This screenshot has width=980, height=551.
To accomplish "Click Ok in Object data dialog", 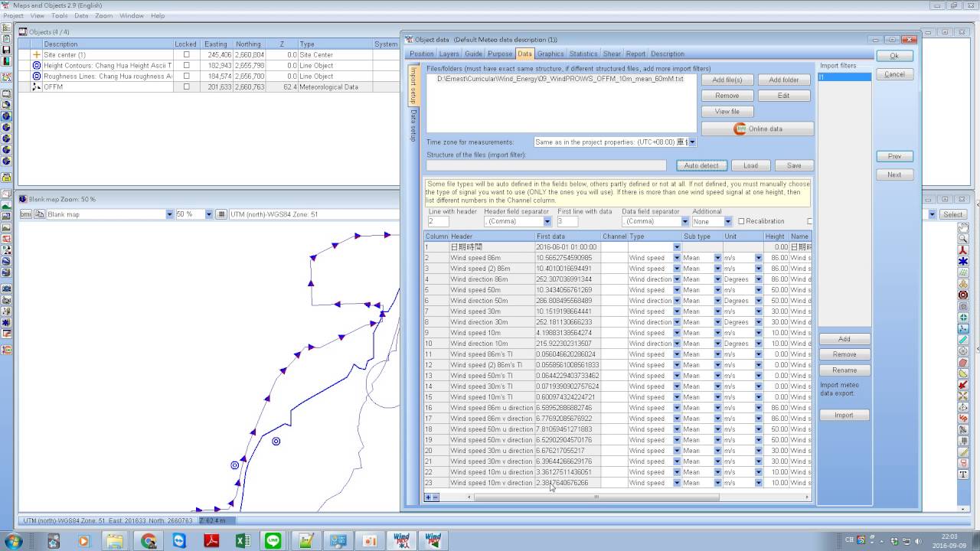I will coord(894,56).
